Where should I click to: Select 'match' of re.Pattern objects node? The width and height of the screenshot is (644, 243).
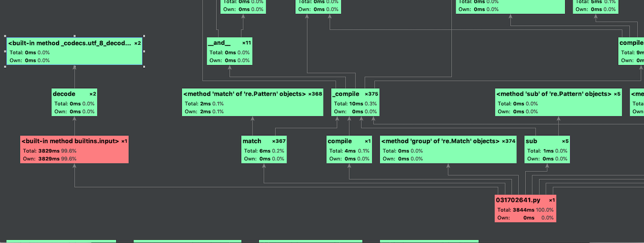click(x=252, y=102)
